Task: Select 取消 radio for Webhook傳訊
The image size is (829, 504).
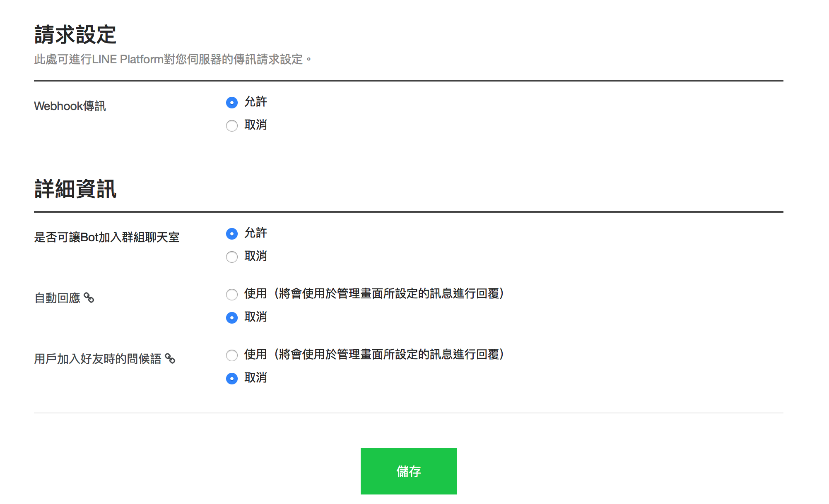Action: (232, 125)
